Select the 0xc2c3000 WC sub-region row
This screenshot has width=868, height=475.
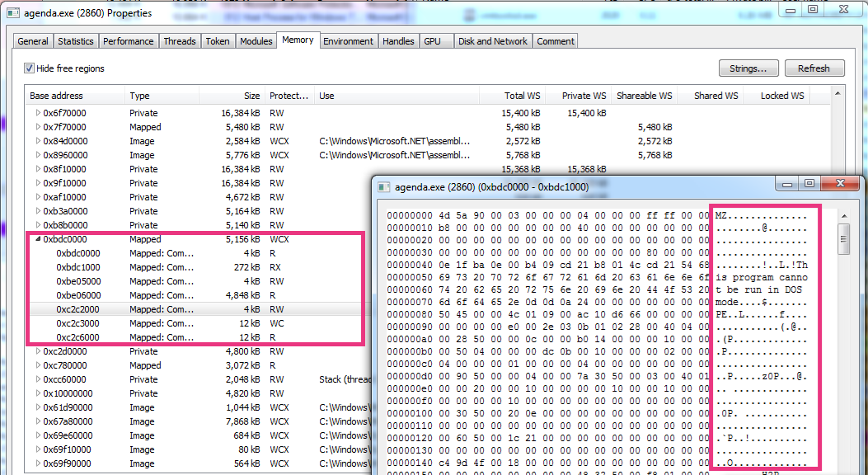pos(165,323)
